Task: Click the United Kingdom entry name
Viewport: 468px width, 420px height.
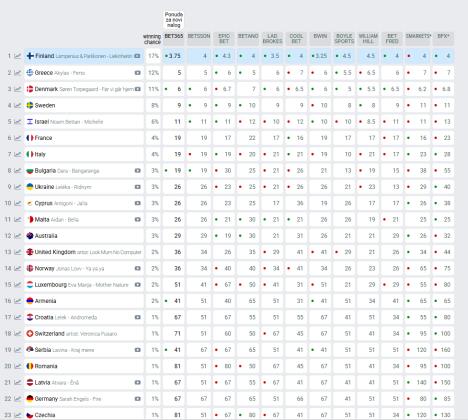Action: click(55, 252)
